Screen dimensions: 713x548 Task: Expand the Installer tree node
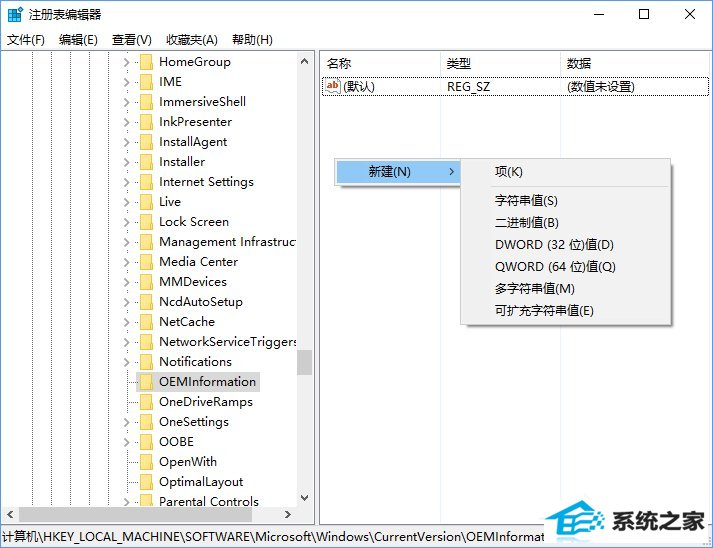127,162
